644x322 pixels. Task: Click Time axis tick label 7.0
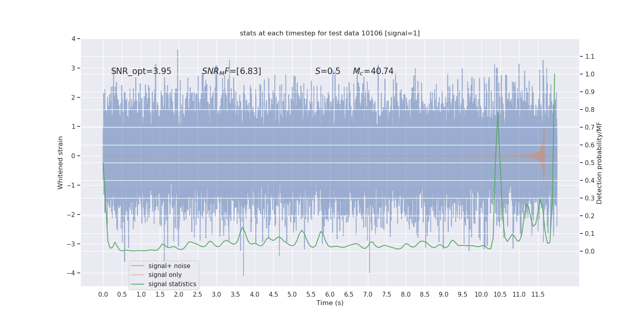(x=368, y=294)
